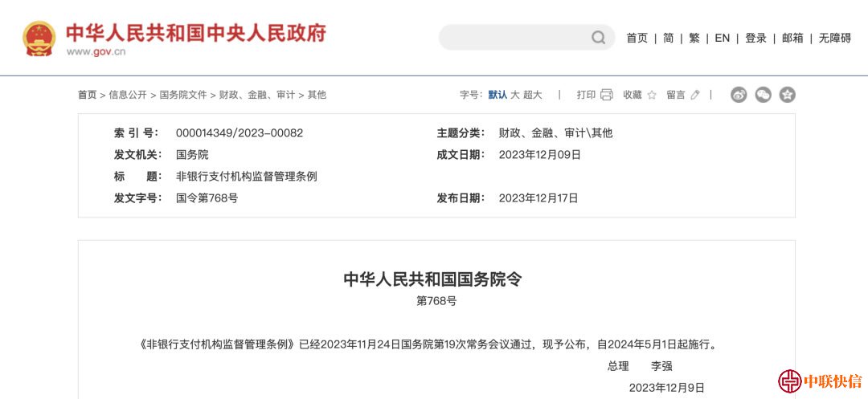Screen dimensions: 868x399
Task: Click the 收藏 text button
Action: 633,95
